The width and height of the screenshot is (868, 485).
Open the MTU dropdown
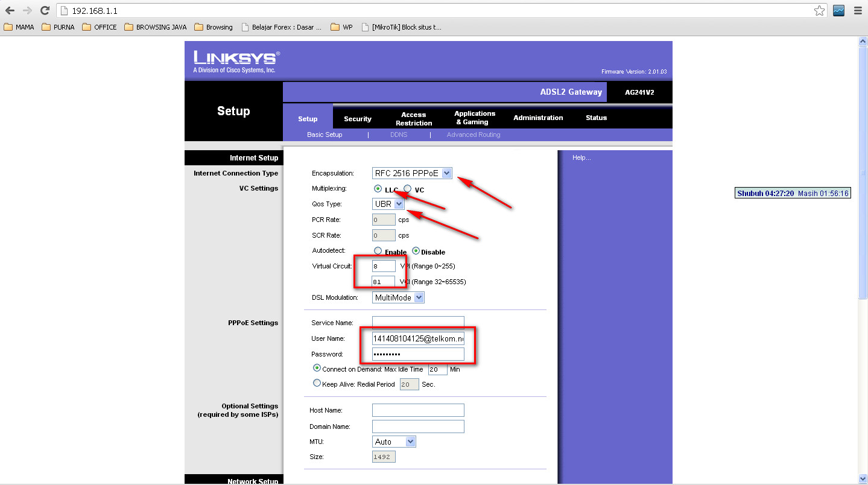394,442
